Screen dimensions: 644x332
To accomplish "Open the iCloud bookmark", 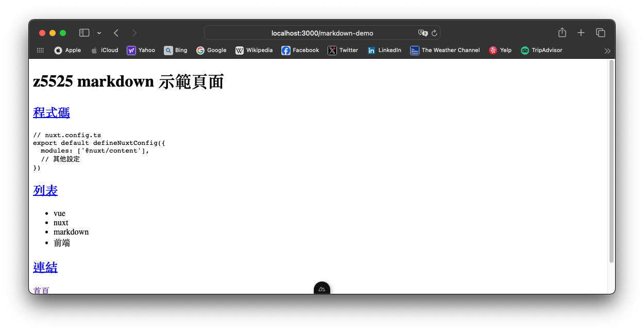I will pos(105,50).
